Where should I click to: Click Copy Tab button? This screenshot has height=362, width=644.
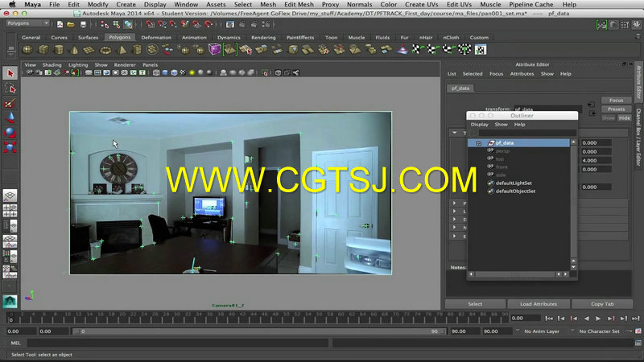tap(602, 304)
